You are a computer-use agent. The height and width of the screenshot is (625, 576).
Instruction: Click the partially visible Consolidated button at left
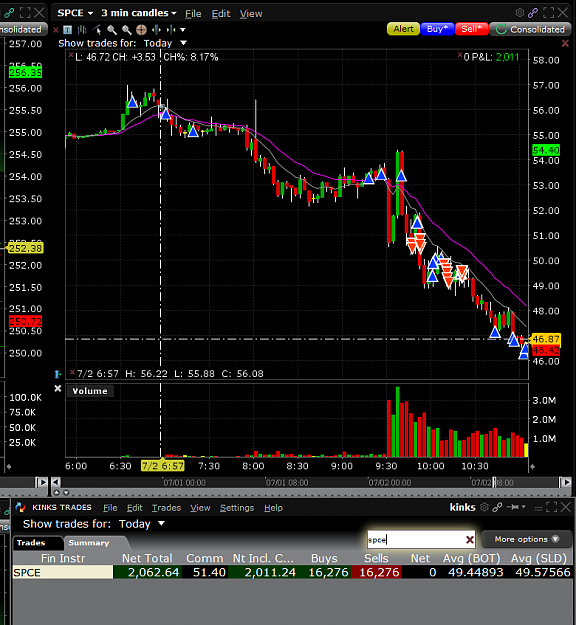pyautogui.click(x=23, y=29)
